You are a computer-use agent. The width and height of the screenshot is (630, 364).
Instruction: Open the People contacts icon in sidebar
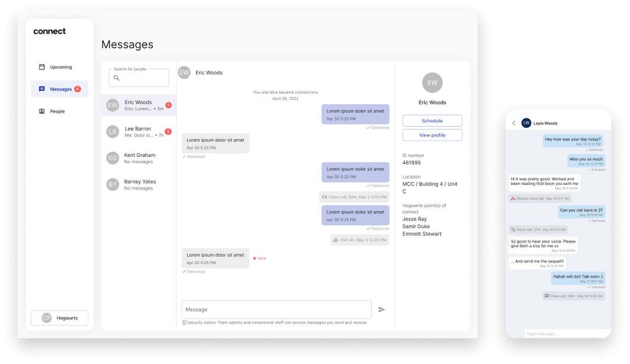(x=41, y=111)
